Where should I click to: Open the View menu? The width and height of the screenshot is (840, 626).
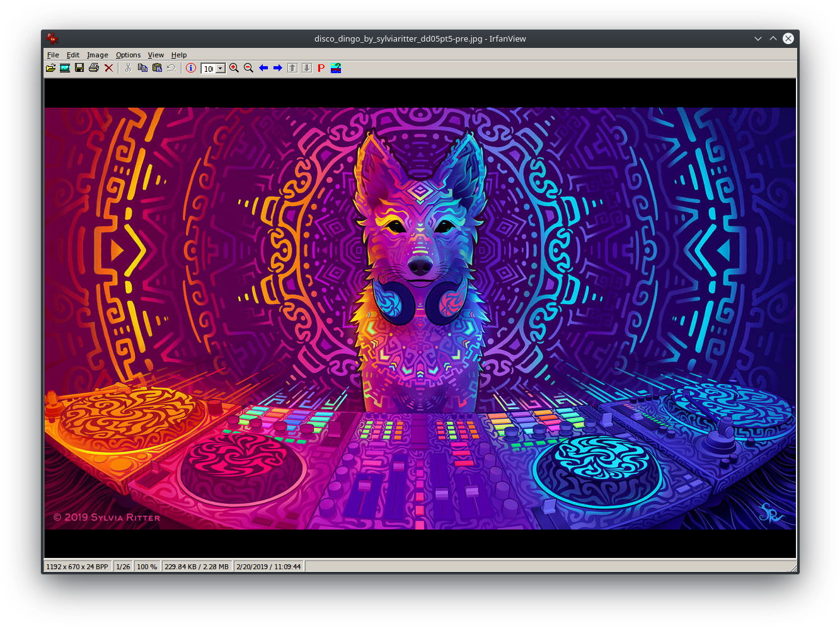[x=156, y=55]
